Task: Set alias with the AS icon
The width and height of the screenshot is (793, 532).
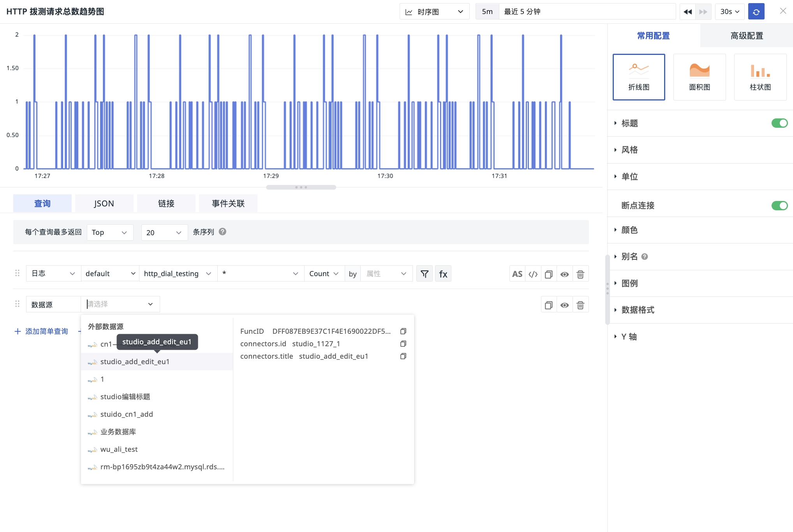Action: (517, 274)
